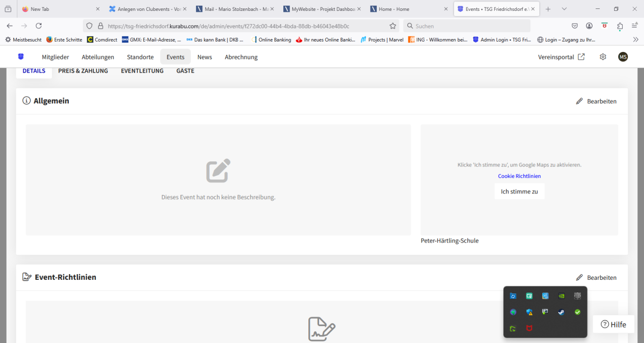Open the NVIDIA icon in the system tray

click(x=561, y=296)
